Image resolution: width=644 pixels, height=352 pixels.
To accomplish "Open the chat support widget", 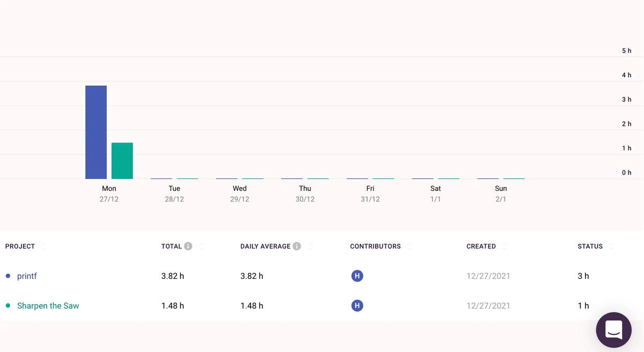I will click(x=614, y=330).
